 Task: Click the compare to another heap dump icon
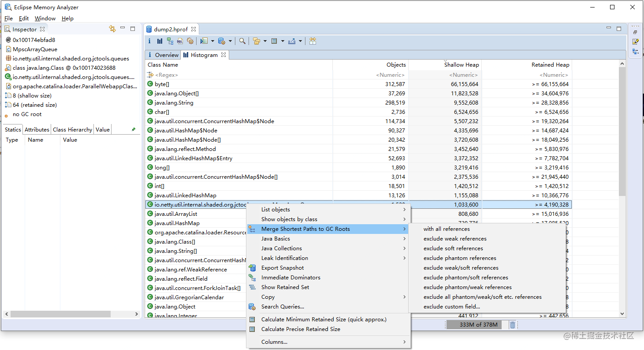click(313, 41)
